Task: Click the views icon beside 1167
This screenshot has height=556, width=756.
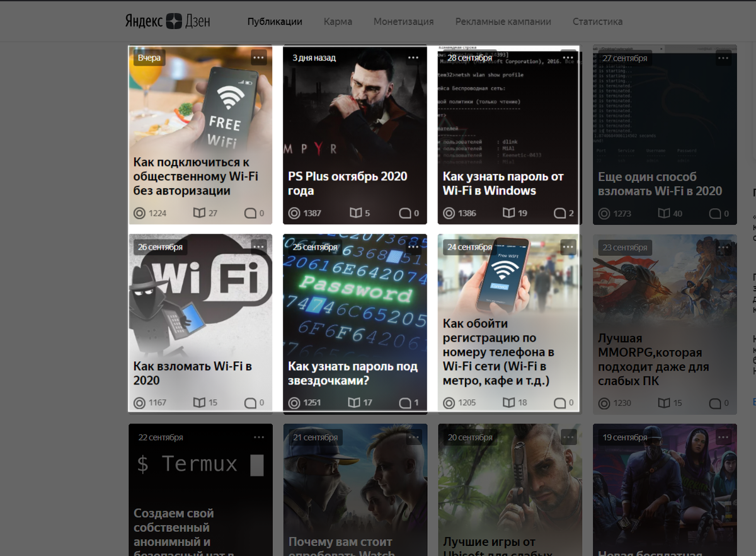Action: coord(139,402)
